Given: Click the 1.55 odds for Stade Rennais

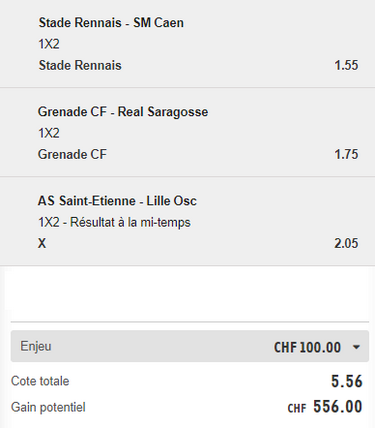Looking at the screenshot, I should [x=346, y=65].
